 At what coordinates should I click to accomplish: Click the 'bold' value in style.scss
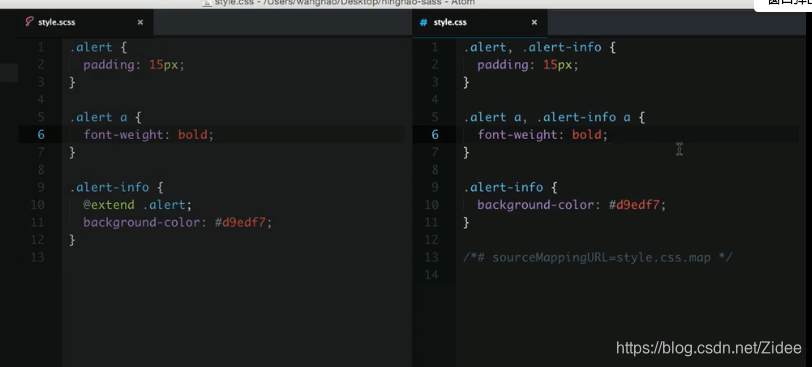[193, 135]
